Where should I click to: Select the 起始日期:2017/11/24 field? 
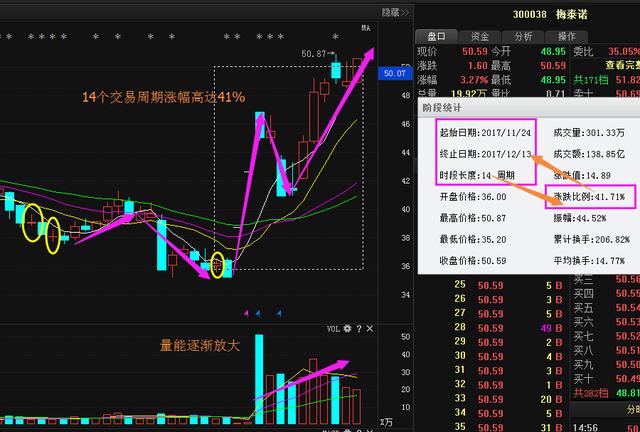(x=485, y=133)
